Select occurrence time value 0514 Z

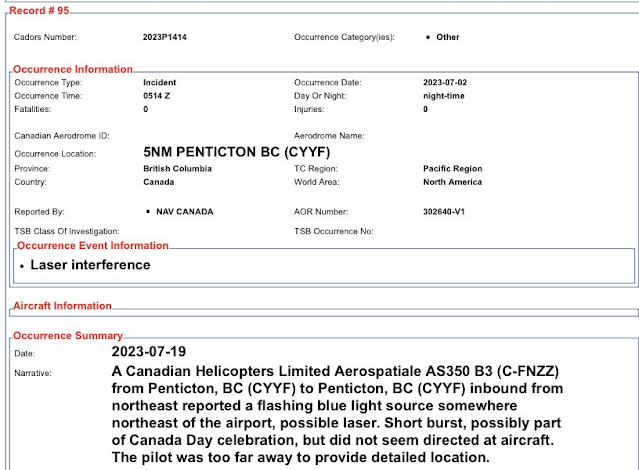[x=159, y=96]
